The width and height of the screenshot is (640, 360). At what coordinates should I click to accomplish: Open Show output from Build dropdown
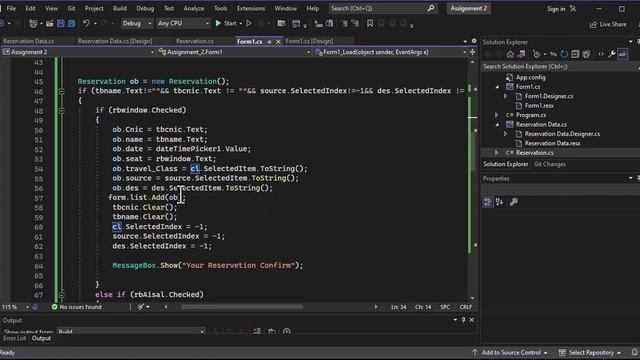coord(131,331)
